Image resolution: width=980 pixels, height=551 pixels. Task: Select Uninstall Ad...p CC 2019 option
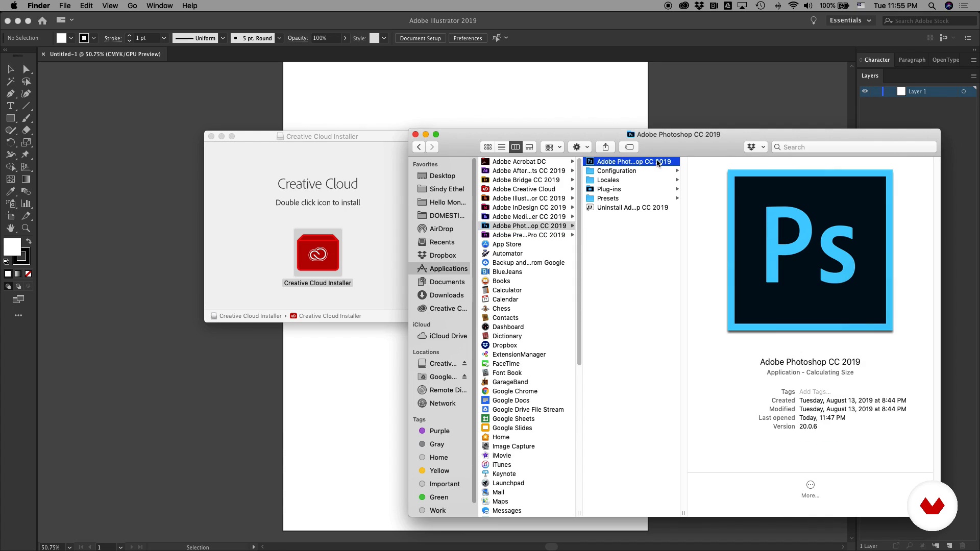[x=632, y=207]
